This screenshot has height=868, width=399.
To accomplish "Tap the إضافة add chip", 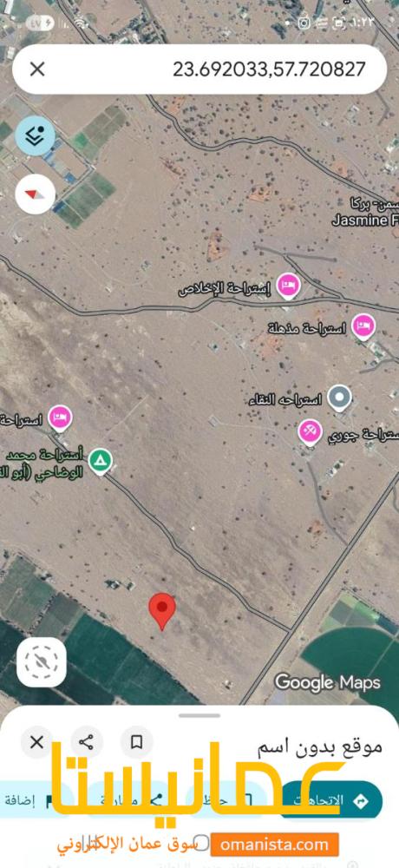I will point(28,800).
